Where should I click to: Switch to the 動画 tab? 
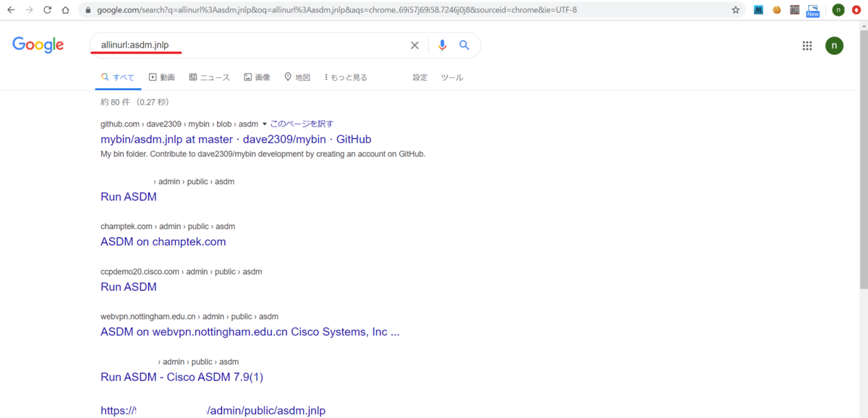point(161,77)
